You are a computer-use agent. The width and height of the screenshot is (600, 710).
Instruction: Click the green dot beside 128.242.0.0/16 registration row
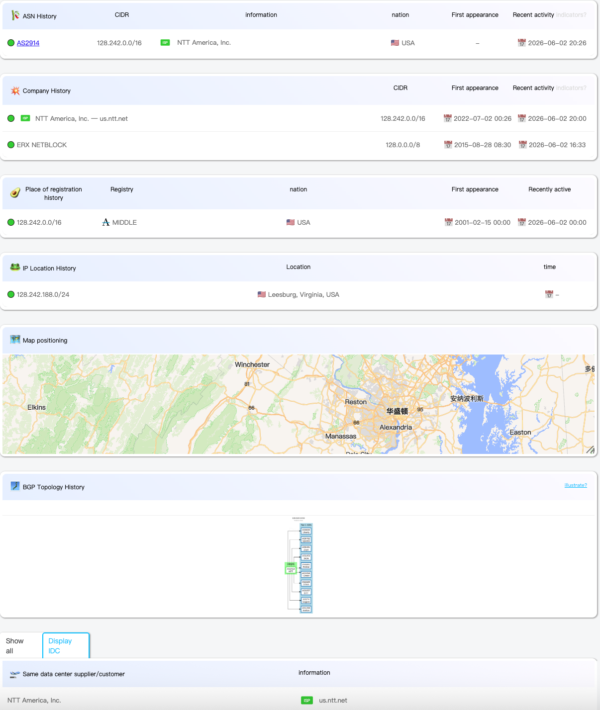tap(11, 222)
